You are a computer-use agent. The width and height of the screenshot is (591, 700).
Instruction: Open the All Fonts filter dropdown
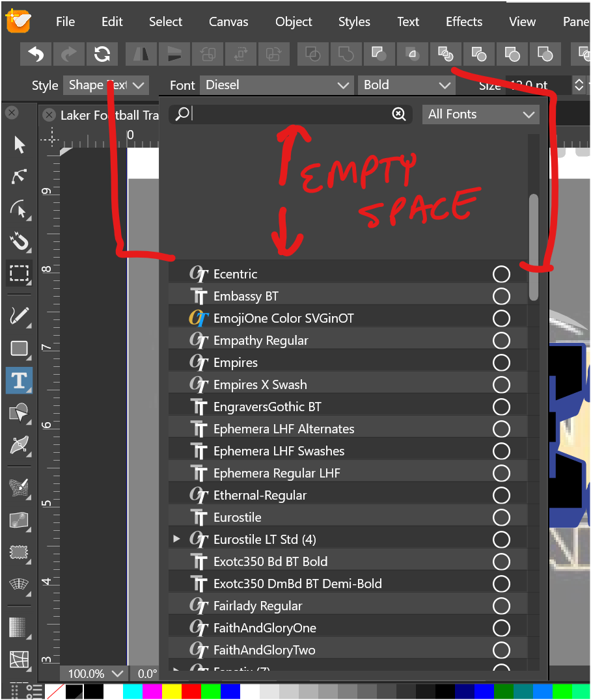(480, 114)
